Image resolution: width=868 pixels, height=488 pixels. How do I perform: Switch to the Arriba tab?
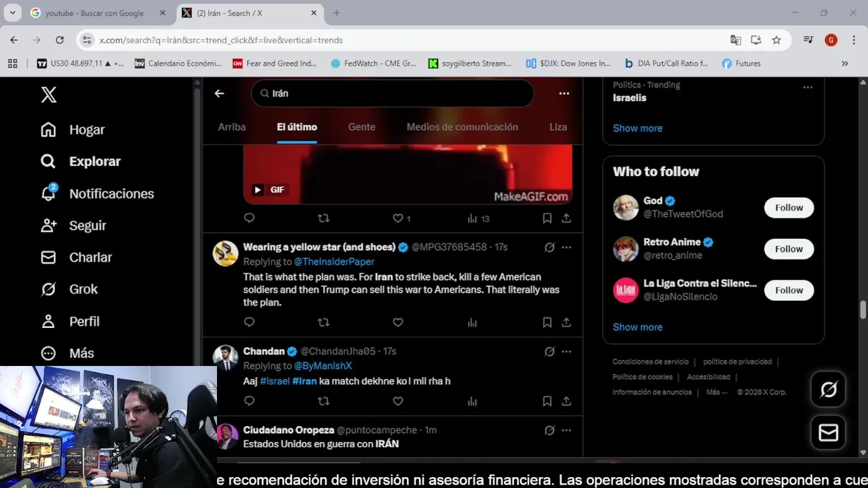pos(232,127)
